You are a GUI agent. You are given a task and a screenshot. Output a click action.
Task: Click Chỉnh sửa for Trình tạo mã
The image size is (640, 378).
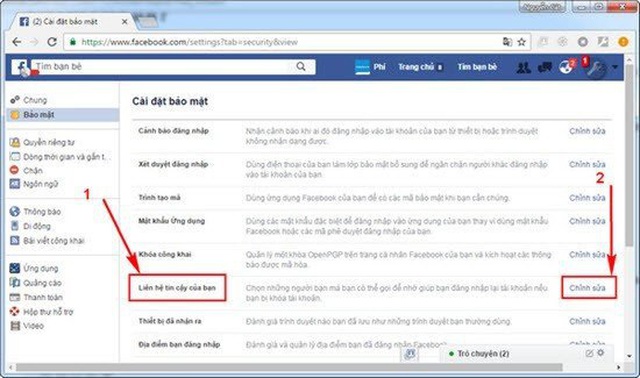(587, 198)
